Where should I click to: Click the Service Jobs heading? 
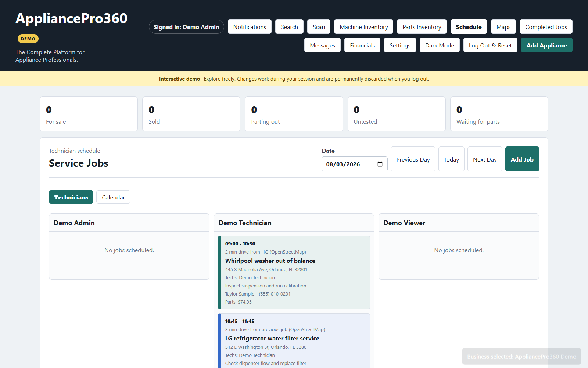[x=79, y=163]
